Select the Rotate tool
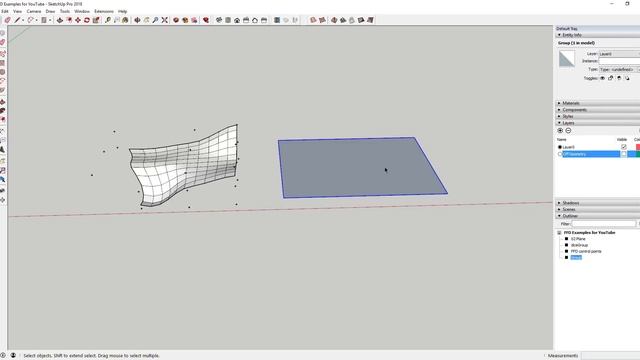The height and width of the screenshot is (360, 640). (x=87, y=20)
